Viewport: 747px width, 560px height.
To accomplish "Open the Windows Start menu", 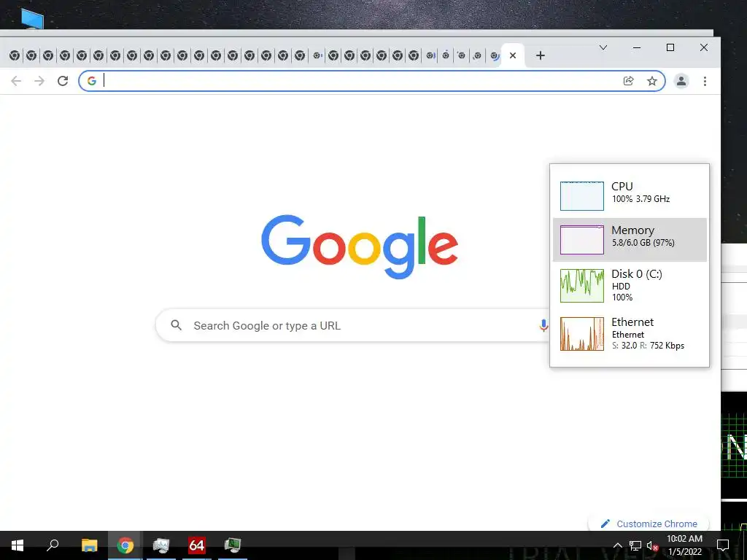I will [x=18, y=545].
